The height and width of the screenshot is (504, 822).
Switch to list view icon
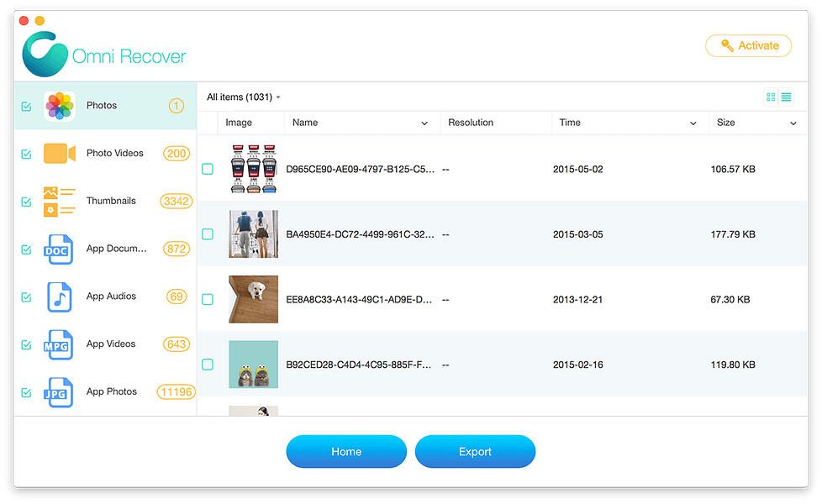(x=786, y=97)
